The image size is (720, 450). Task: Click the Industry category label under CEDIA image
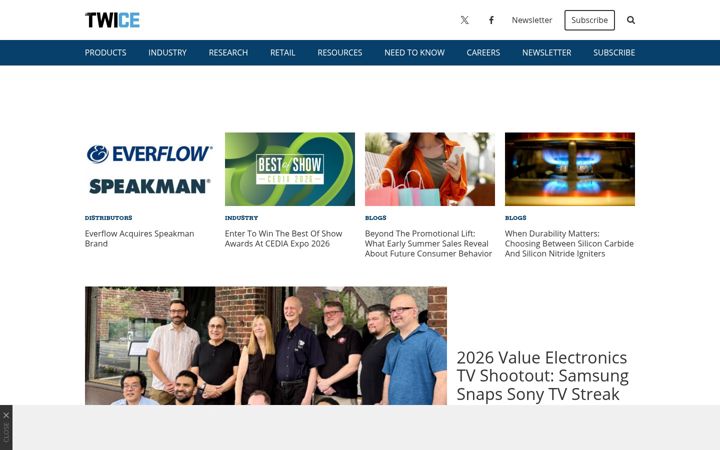tap(242, 218)
